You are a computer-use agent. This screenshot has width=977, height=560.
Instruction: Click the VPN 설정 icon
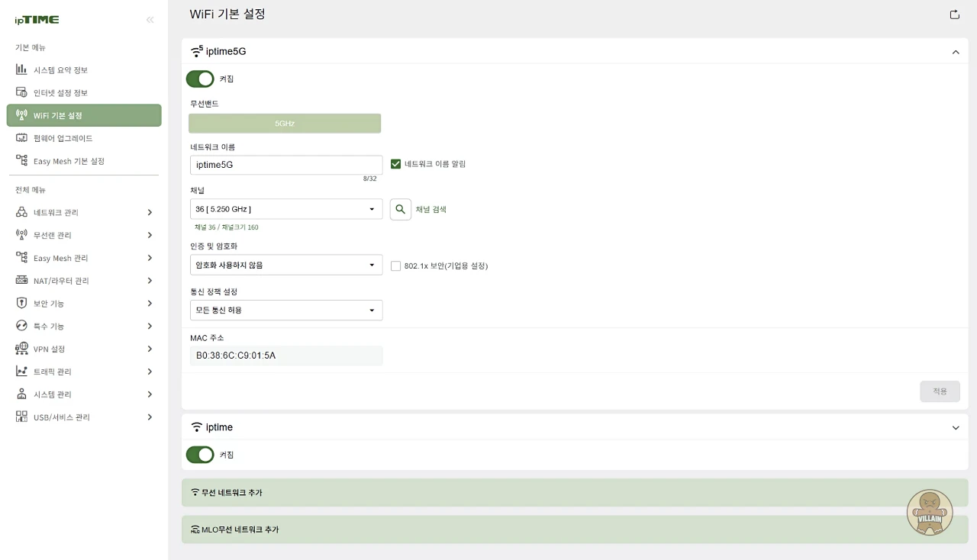click(21, 349)
